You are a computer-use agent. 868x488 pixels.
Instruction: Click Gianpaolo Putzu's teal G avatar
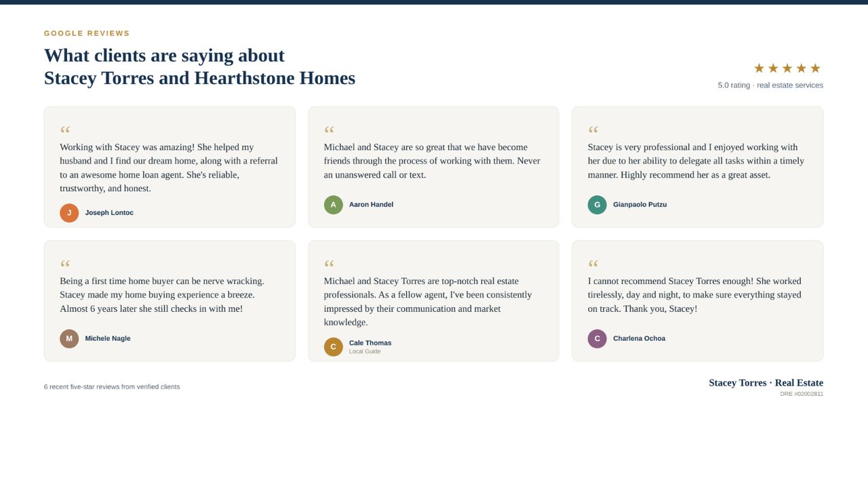(x=597, y=205)
